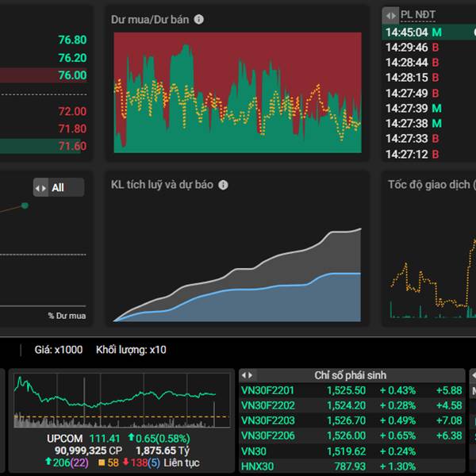Select the 14:45:04 M trade entry
Image resolution: width=476 pixels, height=476 pixels.
point(428,33)
